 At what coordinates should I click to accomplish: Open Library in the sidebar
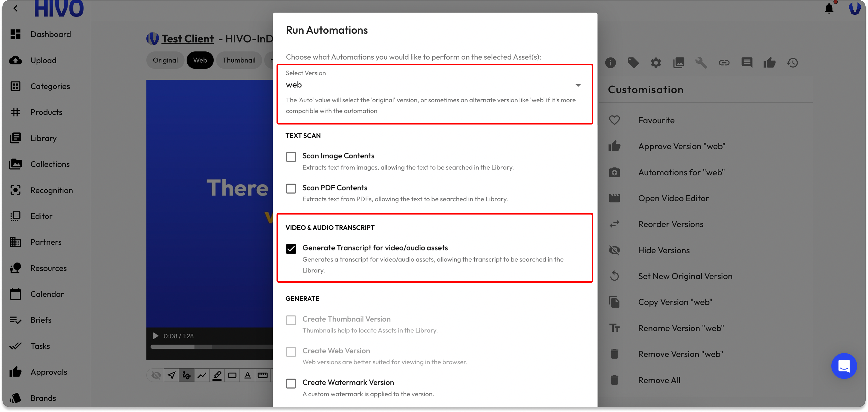coord(43,138)
